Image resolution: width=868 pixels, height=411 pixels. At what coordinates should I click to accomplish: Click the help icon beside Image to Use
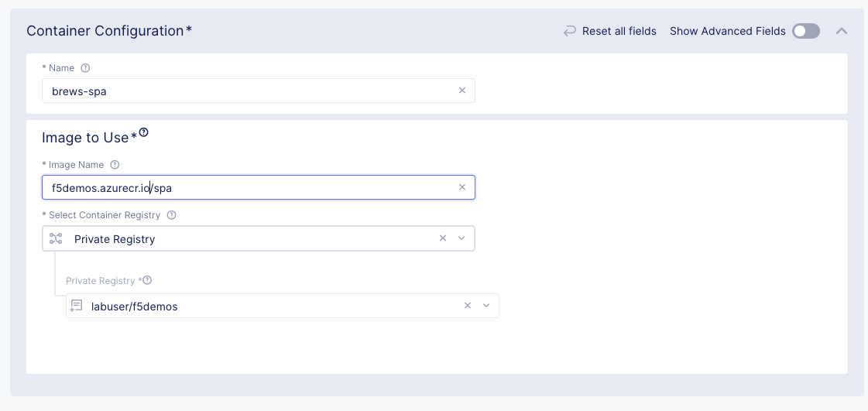click(143, 133)
